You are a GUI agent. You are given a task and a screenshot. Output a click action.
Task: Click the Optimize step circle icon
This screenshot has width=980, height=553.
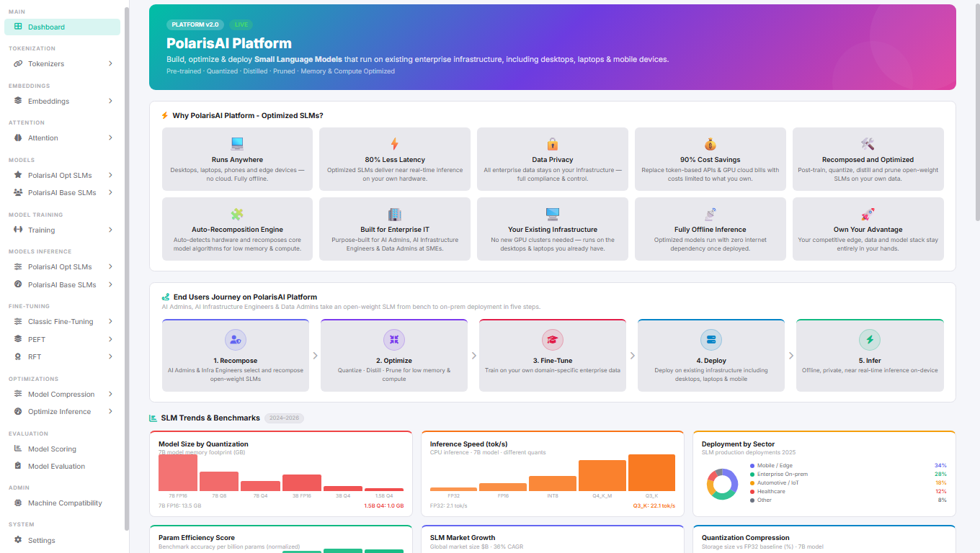tap(394, 340)
